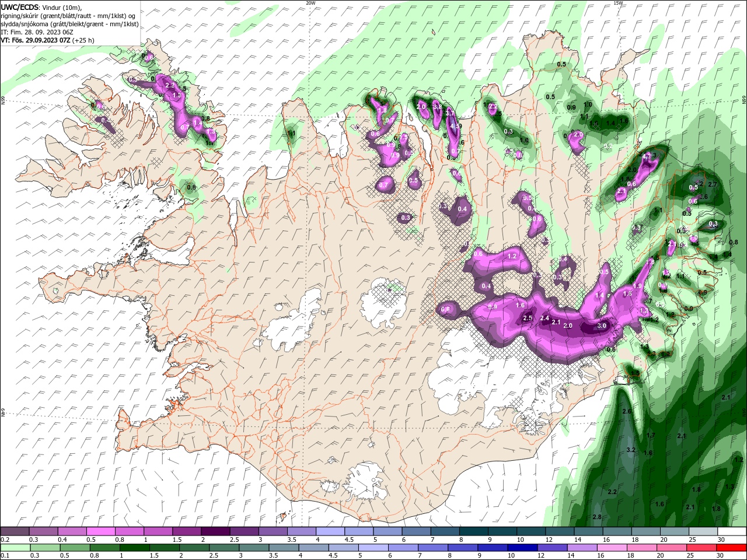Select lower legend swatch for 0.1 (pale green)
This screenshot has height=560, width=747.
16,548
